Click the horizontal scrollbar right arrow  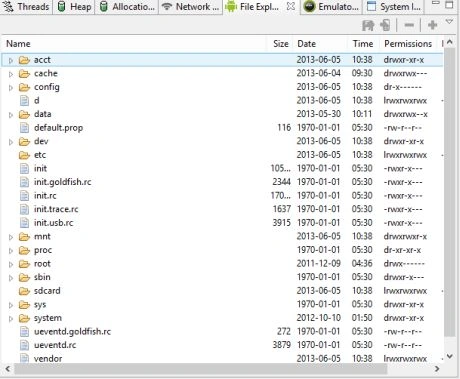tap(437, 369)
